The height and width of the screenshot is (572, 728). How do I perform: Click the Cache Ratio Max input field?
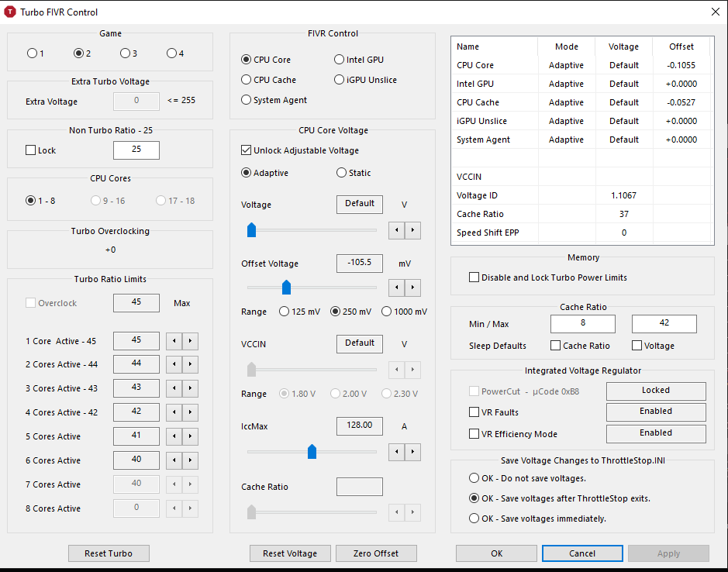664,323
